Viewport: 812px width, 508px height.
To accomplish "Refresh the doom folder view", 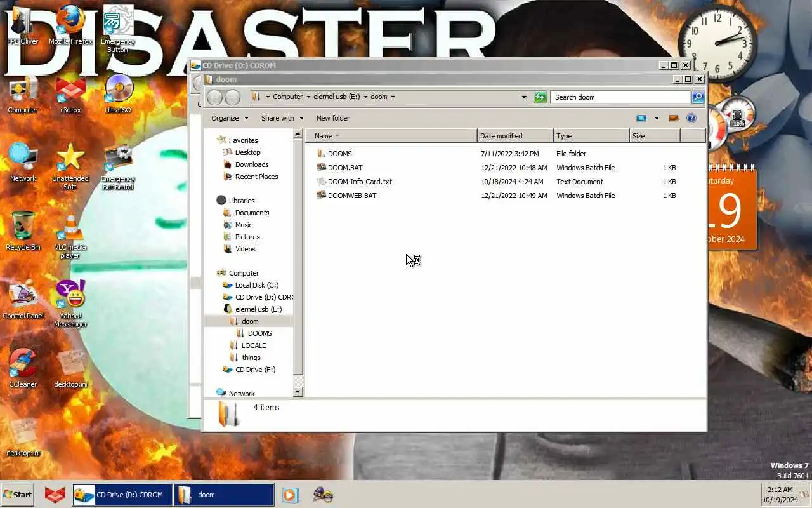I will (x=540, y=97).
